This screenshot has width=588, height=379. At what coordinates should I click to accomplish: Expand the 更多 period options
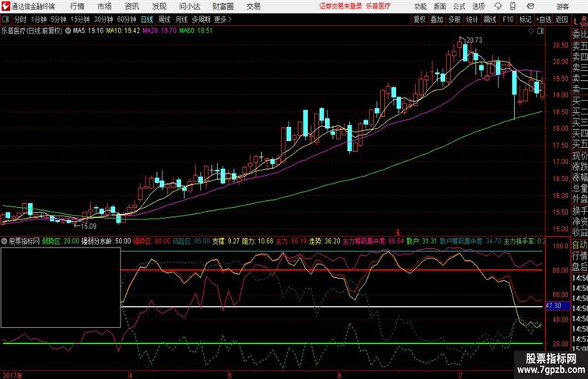222,19
